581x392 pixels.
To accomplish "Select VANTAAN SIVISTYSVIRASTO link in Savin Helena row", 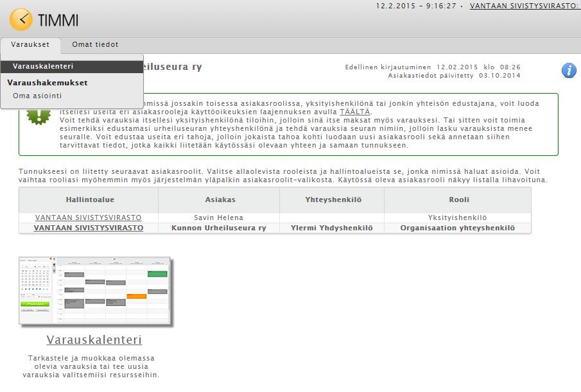I will [x=88, y=217].
